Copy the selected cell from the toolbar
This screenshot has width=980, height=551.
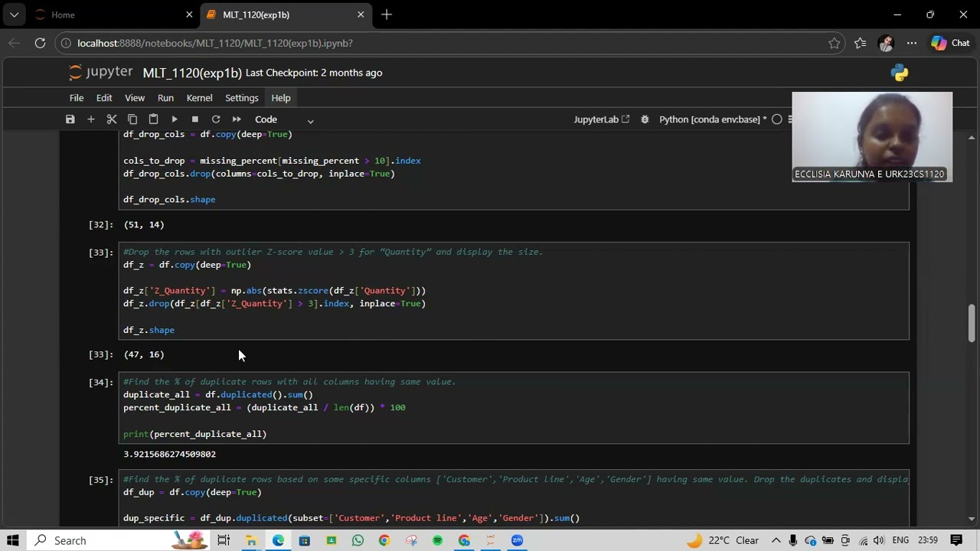[132, 119]
